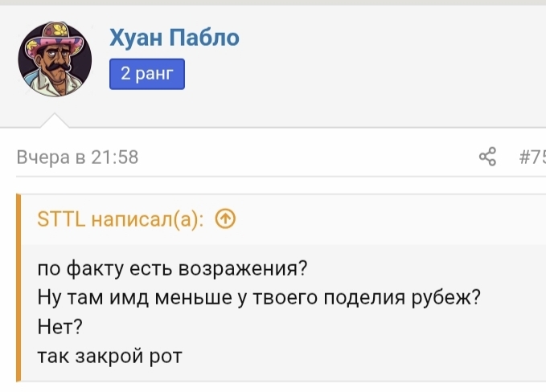Click the time "21:58" in the post date

coord(115,157)
